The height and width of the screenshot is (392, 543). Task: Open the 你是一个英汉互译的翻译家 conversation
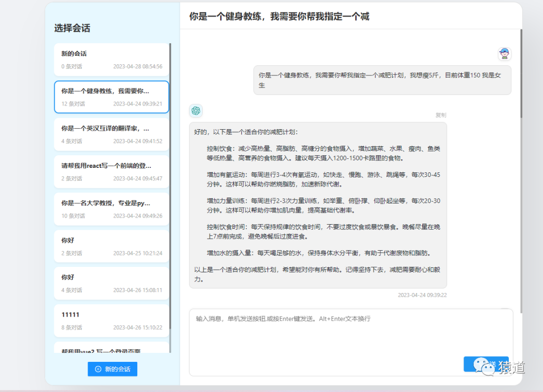tap(111, 134)
